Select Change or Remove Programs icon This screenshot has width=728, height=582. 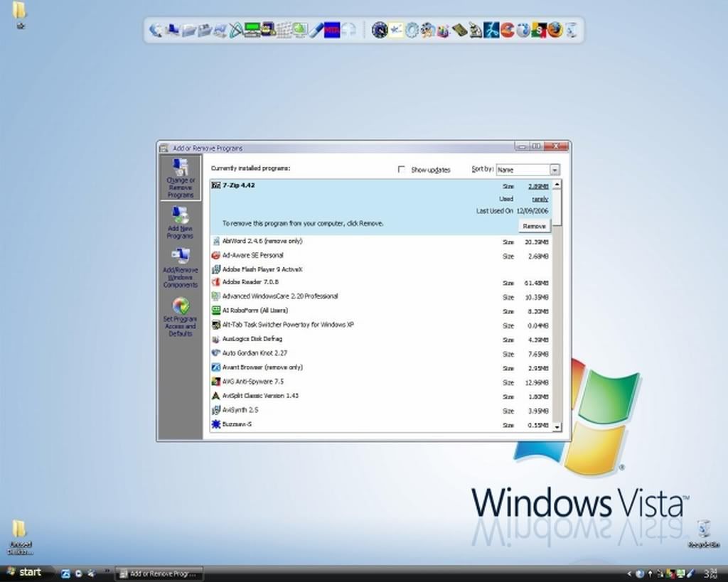coord(181,169)
